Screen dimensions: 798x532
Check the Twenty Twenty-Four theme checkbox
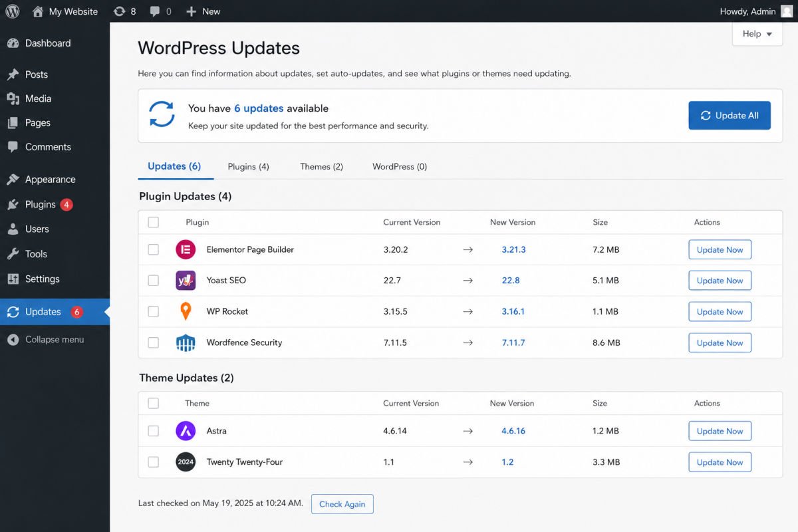pyautogui.click(x=154, y=462)
